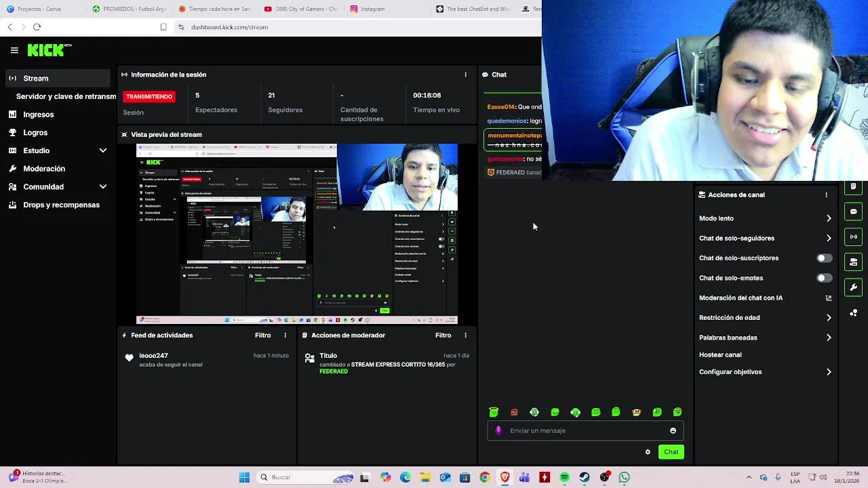Toggle Chat de solo-suscriptores

824,258
